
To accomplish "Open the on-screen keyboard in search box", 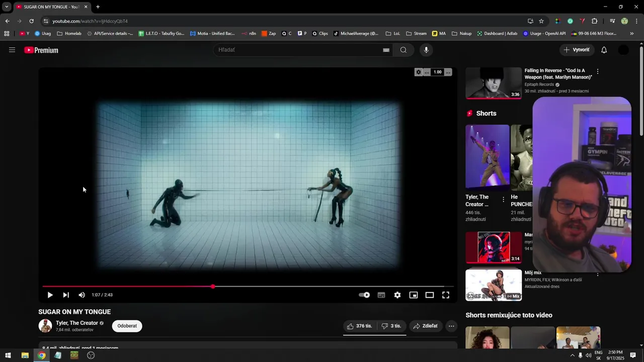I will (x=386, y=50).
